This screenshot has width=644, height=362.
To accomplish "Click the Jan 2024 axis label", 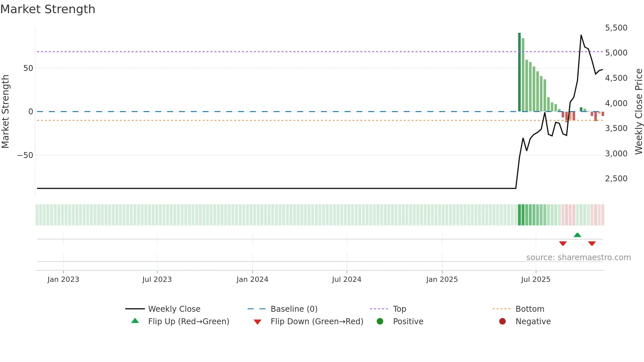I will point(252,280).
